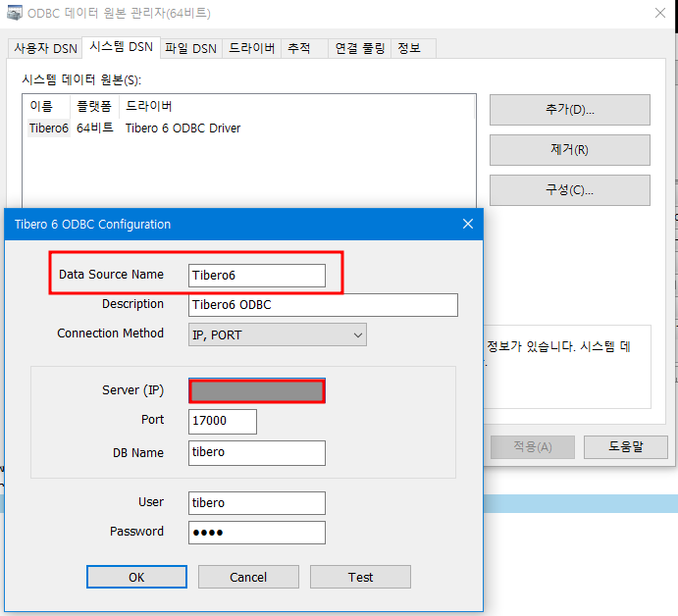Viewport: 678px width, 616px height.
Task: Close the ODBC 데이터 원본 관리자 window
Action: pyautogui.click(x=659, y=13)
